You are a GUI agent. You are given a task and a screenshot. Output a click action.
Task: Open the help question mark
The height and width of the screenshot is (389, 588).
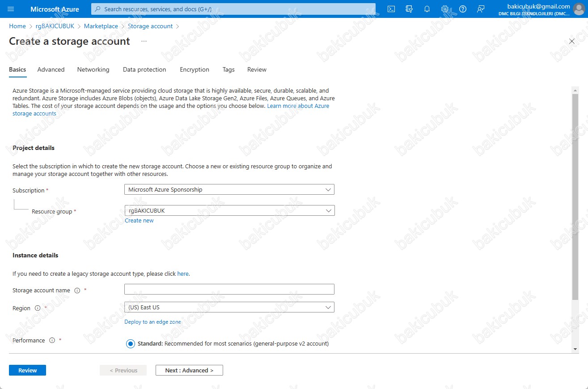coord(463,9)
